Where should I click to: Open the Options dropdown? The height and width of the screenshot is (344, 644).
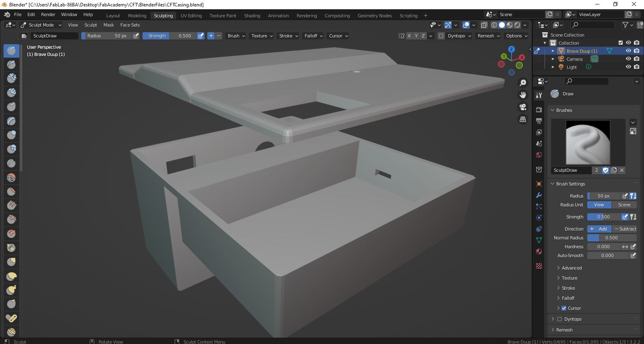516,36
